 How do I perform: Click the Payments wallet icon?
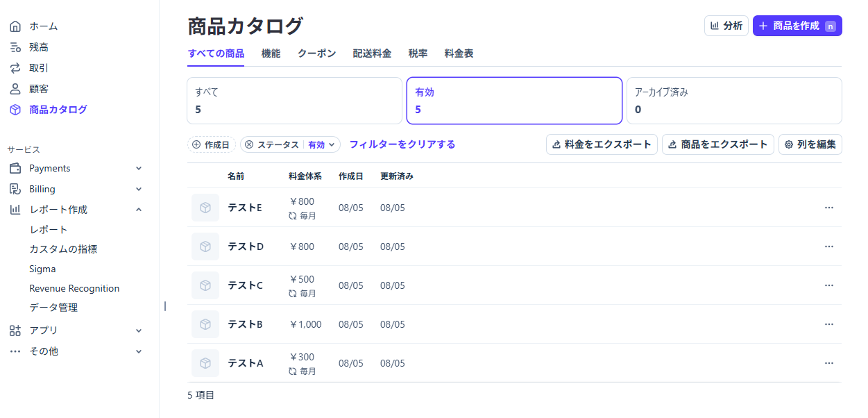tap(15, 168)
